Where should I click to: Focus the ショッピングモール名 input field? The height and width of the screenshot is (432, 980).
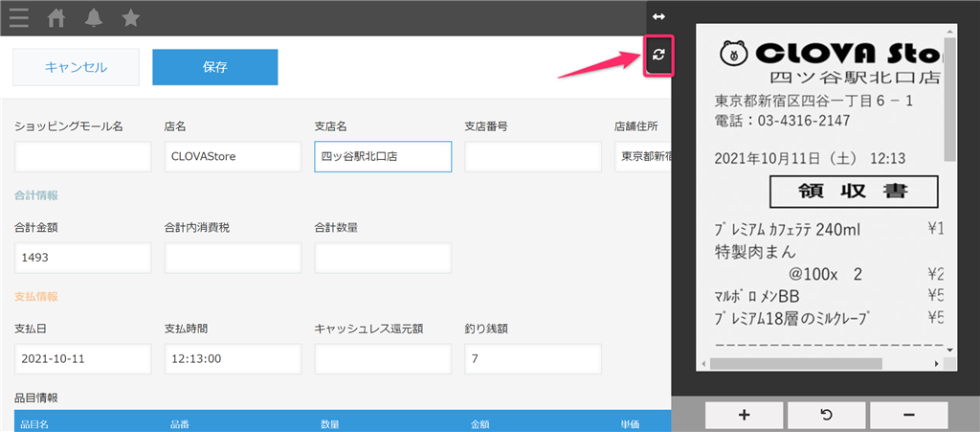coord(83,157)
